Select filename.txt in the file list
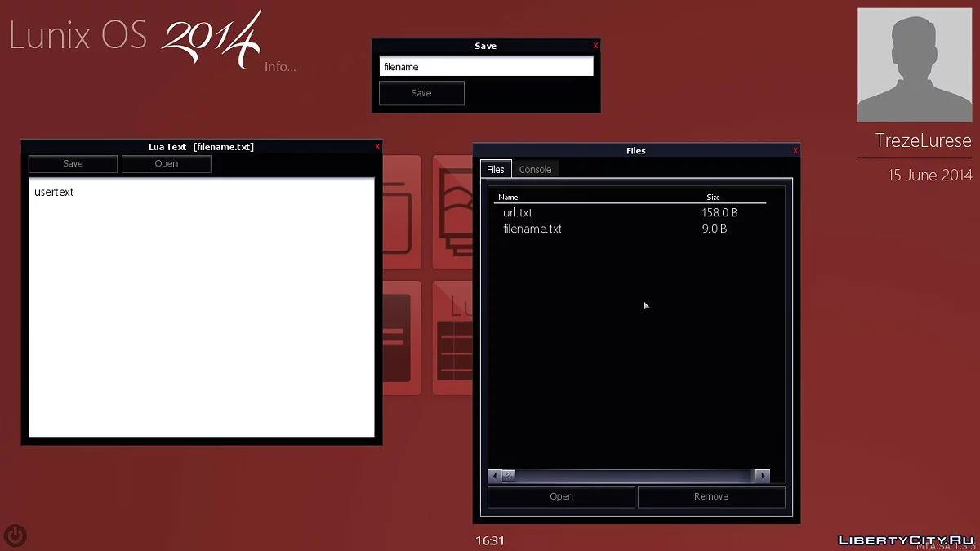Viewport: 980px width, 551px height. (532, 229)
